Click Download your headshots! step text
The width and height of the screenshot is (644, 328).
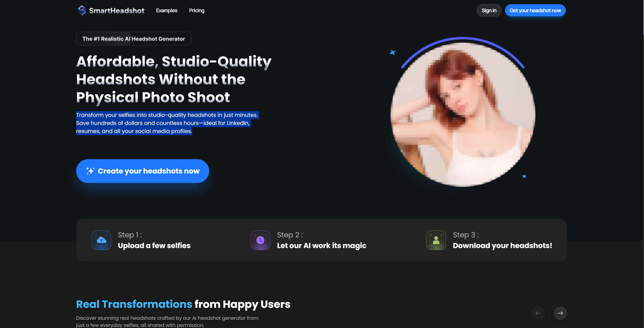[x=502, y=245]
